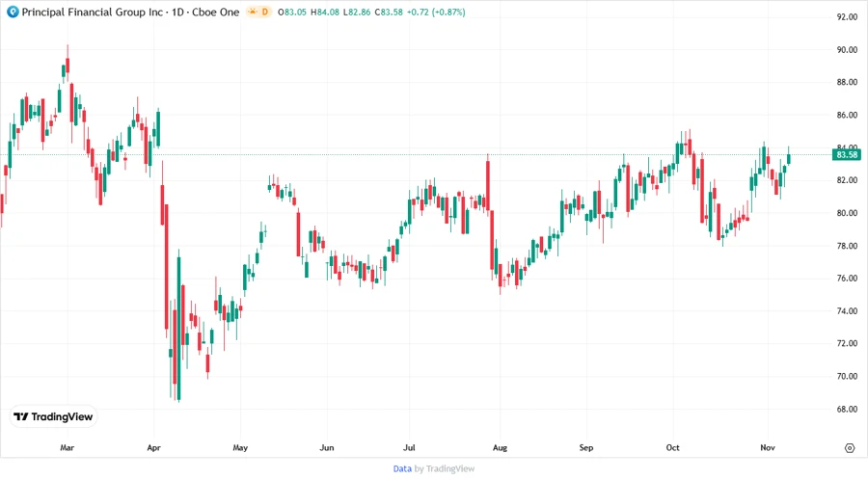Screen dimensions: 868x480
Task: Click the Apr label on the time axis
Action: [x=154, y=447]
